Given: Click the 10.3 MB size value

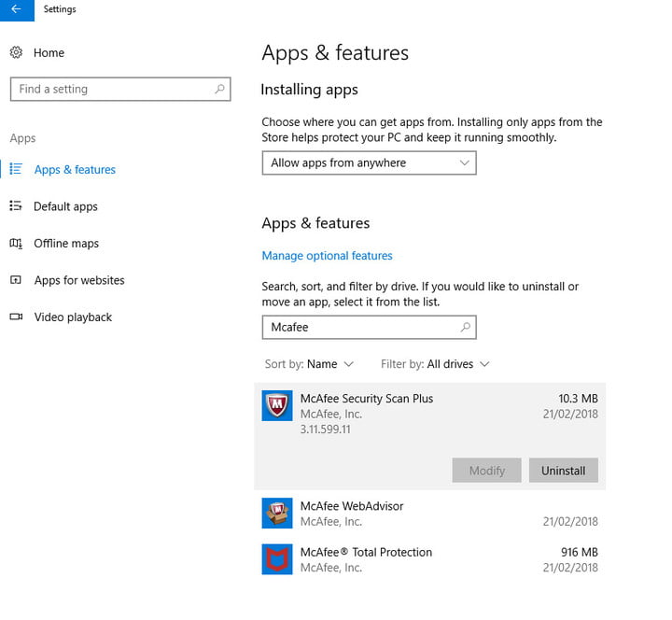Looking at the screenshot, I should point(578,399).
